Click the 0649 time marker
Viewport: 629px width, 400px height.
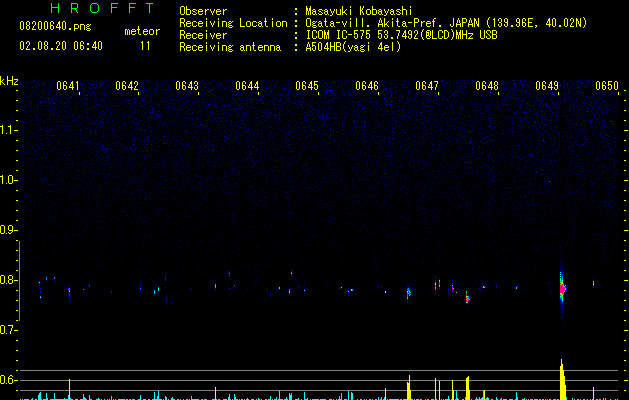[x=547, y=86]
